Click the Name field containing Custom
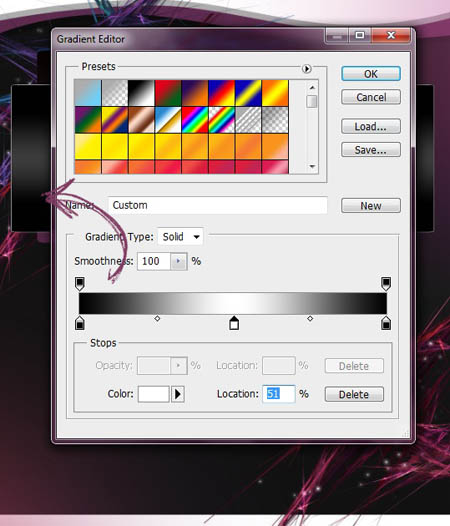 218,205
